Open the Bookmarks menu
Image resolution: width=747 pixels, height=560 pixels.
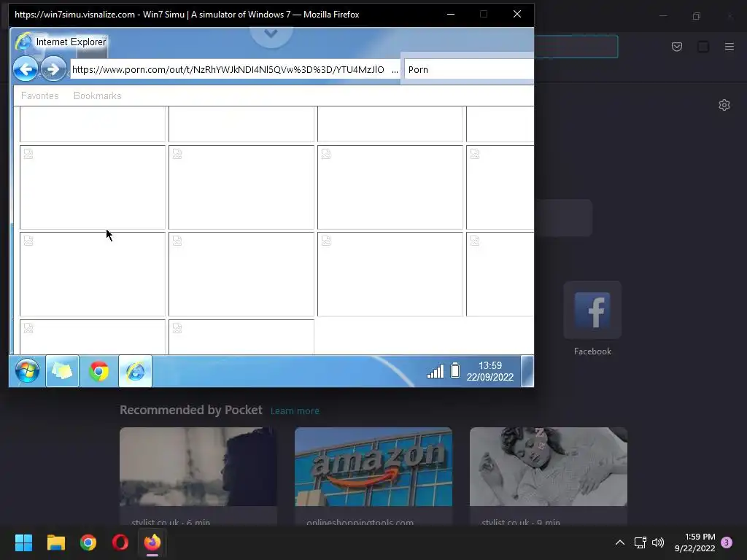(x=97, y=96)
